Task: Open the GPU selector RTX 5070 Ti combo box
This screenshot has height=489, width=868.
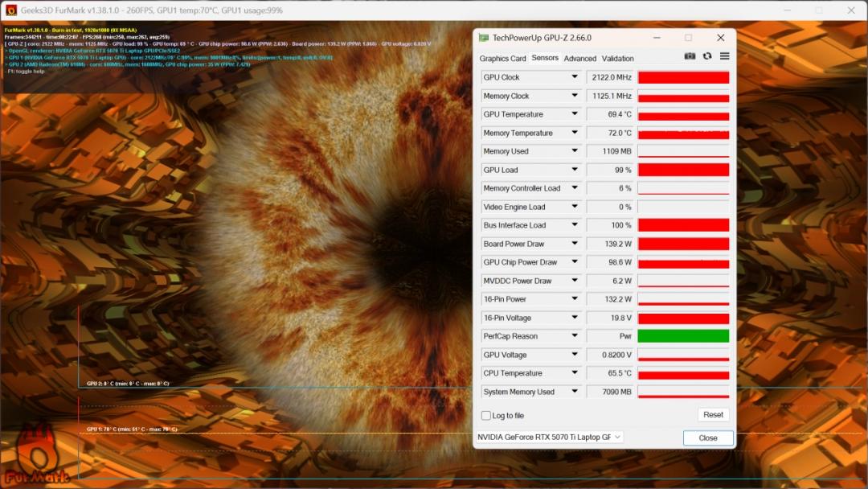Action: (549, 437)
